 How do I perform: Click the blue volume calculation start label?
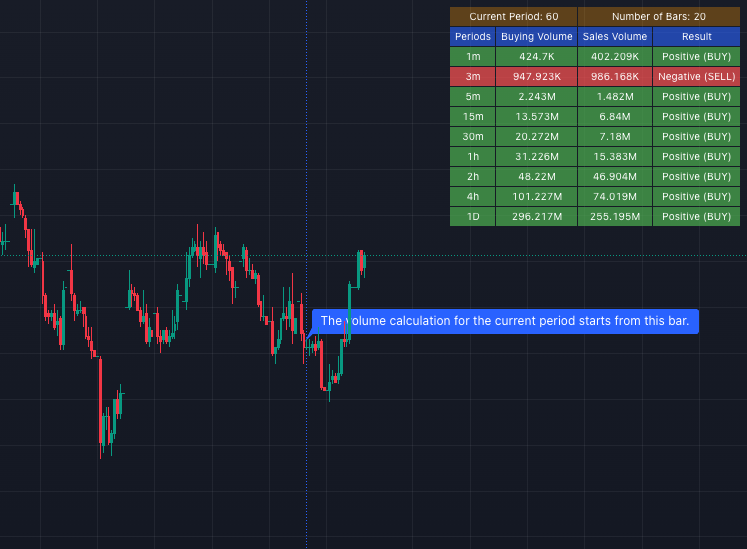(x=505, y=321)
